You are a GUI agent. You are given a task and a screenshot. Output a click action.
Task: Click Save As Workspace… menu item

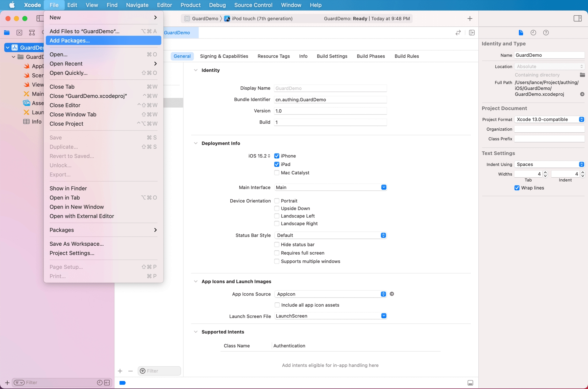pyautogui.click(x=77, y=244)
